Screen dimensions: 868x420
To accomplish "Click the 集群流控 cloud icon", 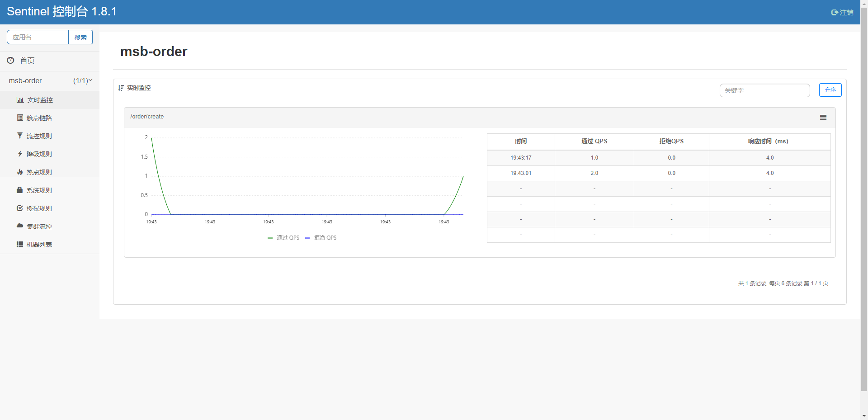I will [20, 226].
